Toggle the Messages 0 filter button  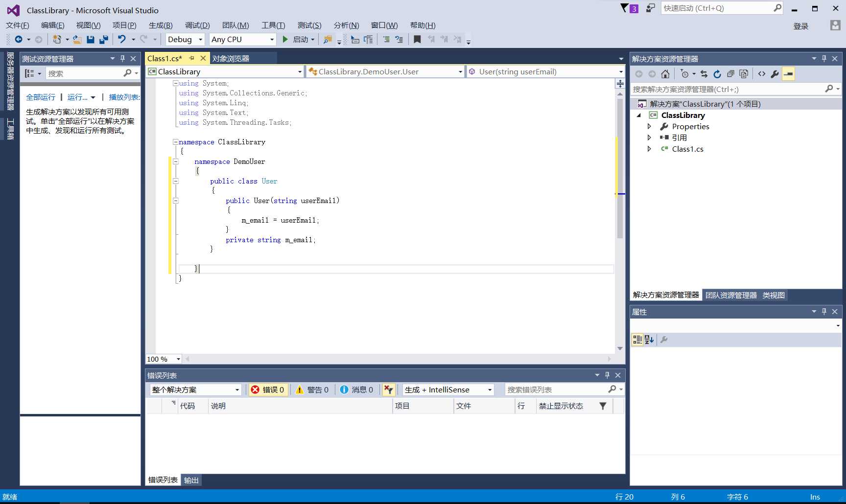click(x=356, y=389)
